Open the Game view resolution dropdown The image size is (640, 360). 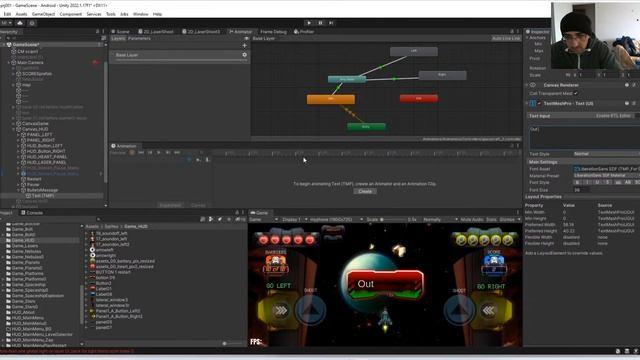(337, 220)
